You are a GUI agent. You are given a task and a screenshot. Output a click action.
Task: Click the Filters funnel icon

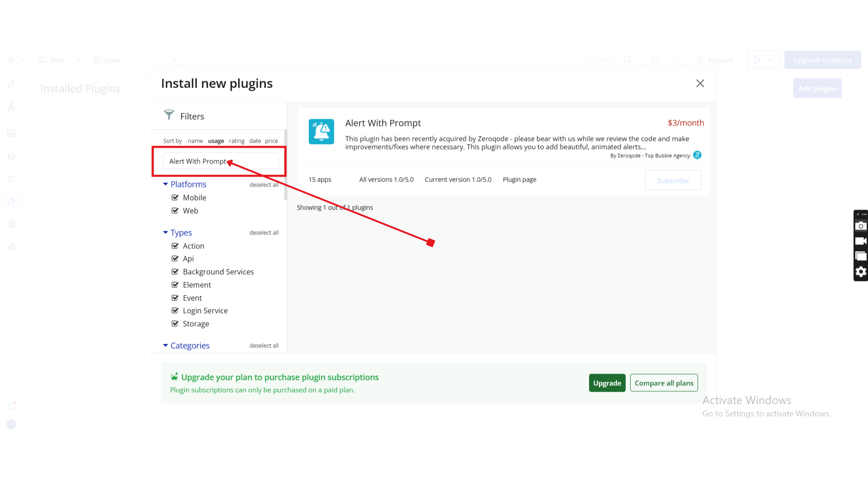tap(169, 115)
